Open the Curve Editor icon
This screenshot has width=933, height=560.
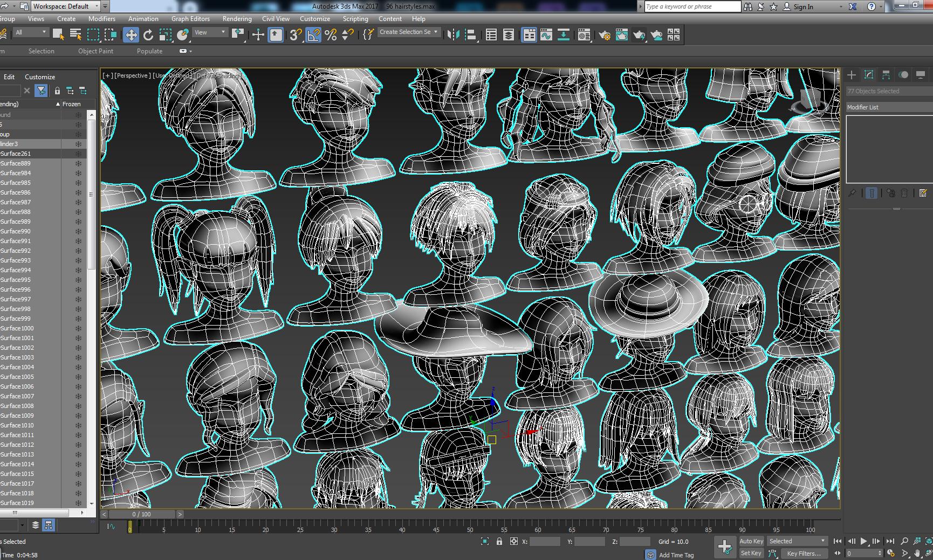[546, 35]
